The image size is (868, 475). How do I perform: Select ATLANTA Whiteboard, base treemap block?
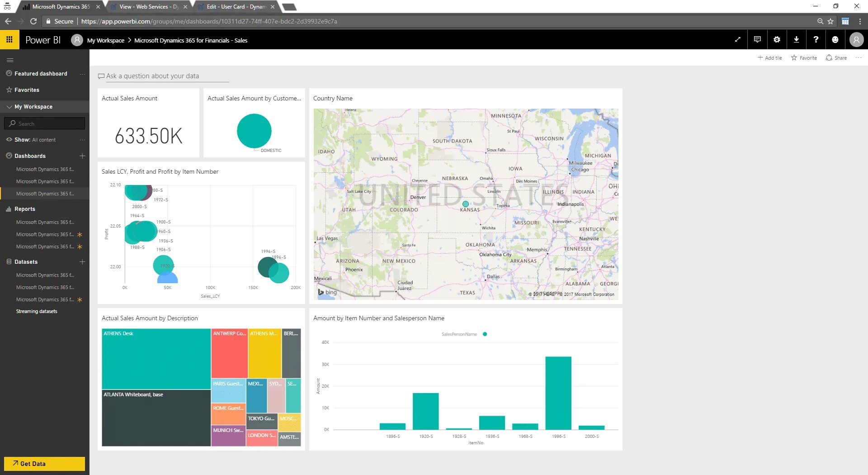156,418
